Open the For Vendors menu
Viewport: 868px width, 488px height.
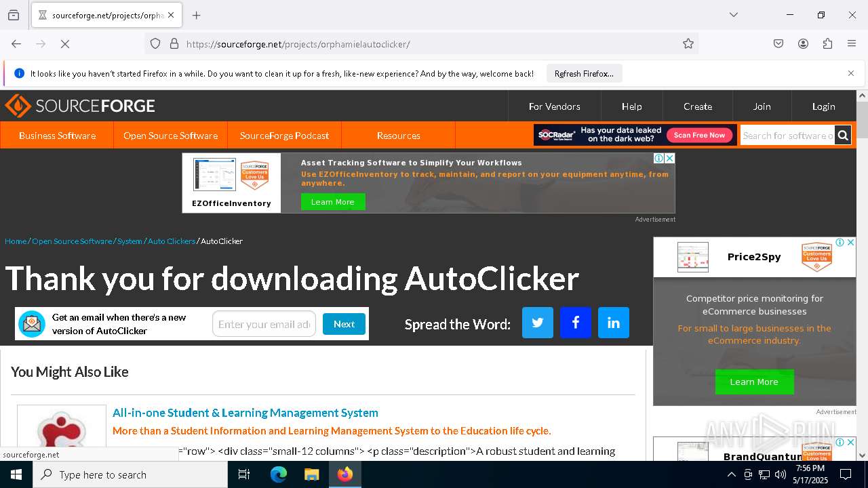tap(554, 106)
